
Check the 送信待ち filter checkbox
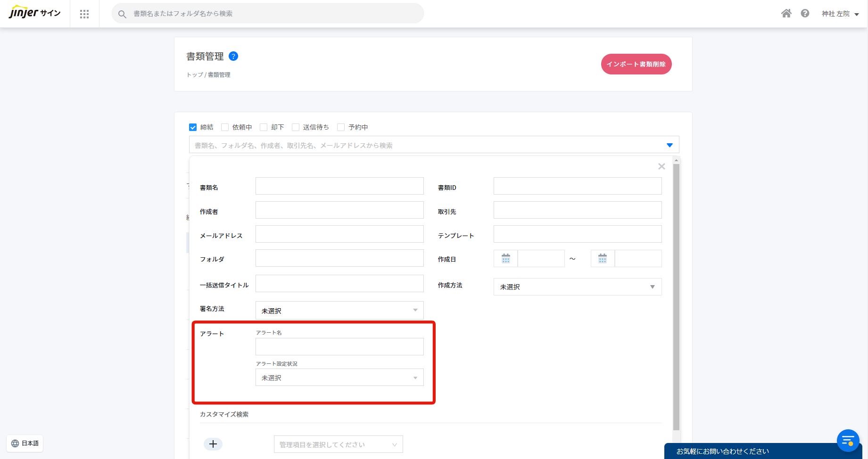[296, 127]
